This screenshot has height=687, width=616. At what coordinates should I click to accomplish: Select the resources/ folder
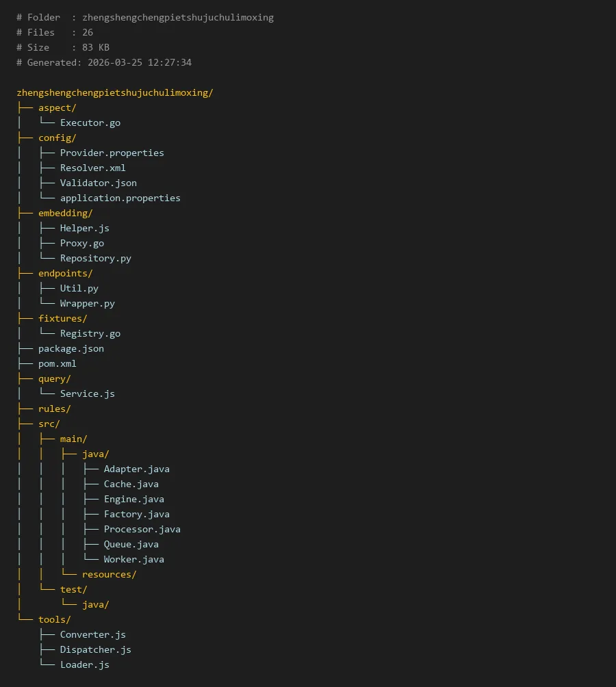(x=109, y=574)
